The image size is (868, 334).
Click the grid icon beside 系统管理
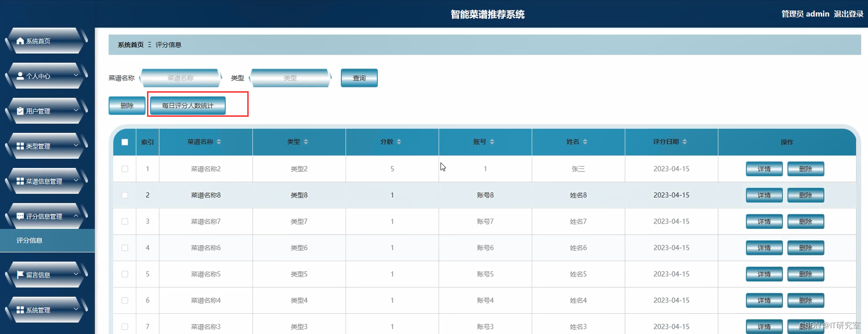[x=20, y=310]
